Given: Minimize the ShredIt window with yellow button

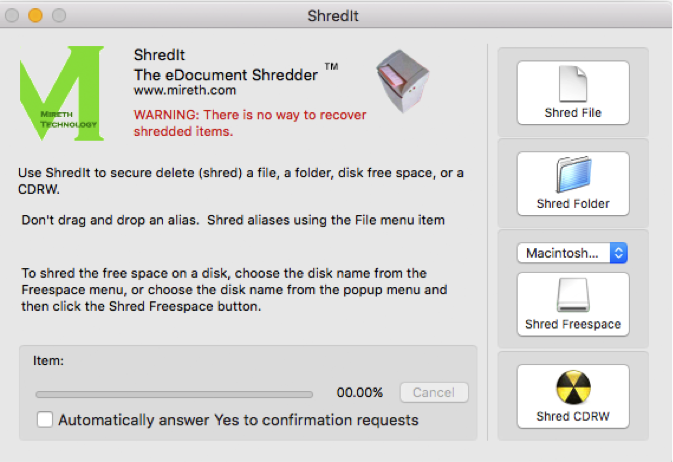Looking at the screenshot, I should [x=36, y=16].
